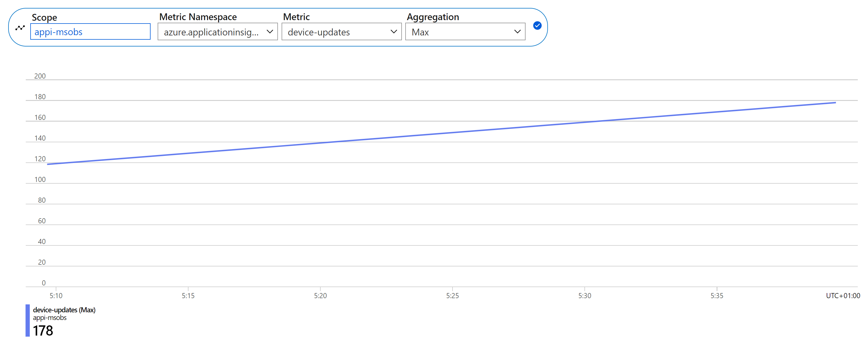Image resolution: width=868 pixels, height=352 pixels.
Task: Click the 40 y-axis label
Action: [42, 242]
